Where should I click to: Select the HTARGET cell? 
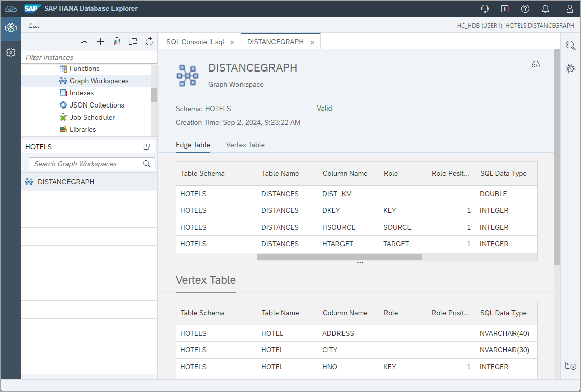(x=348, y=244)
